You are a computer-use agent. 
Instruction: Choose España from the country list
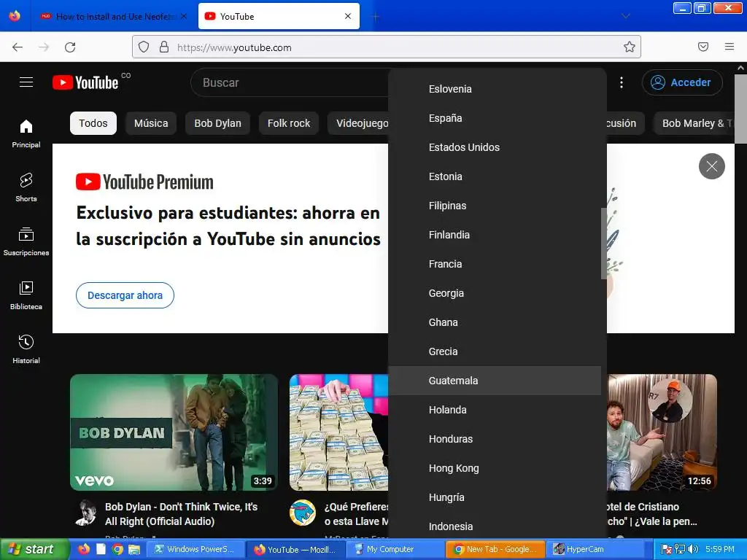pyautogui.click(x=495, y=118)
